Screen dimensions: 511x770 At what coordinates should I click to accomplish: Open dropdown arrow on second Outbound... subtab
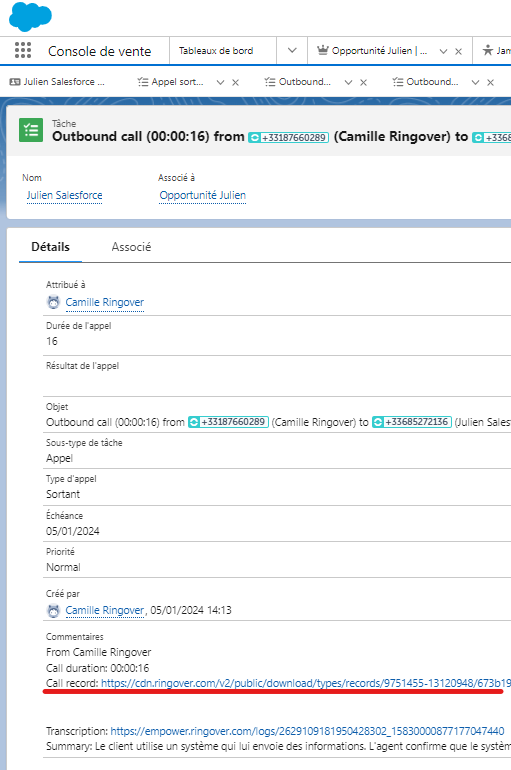coord(475,82)
